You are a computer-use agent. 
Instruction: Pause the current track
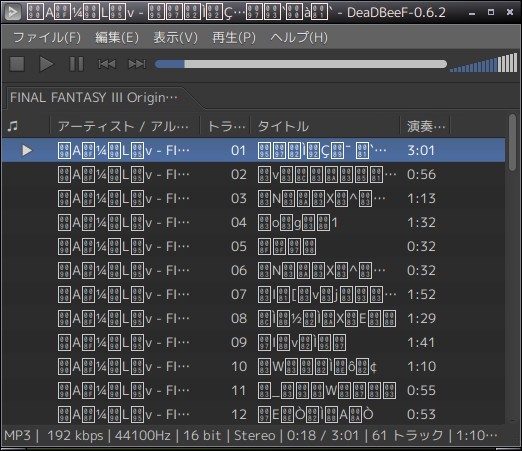point(76,64)
